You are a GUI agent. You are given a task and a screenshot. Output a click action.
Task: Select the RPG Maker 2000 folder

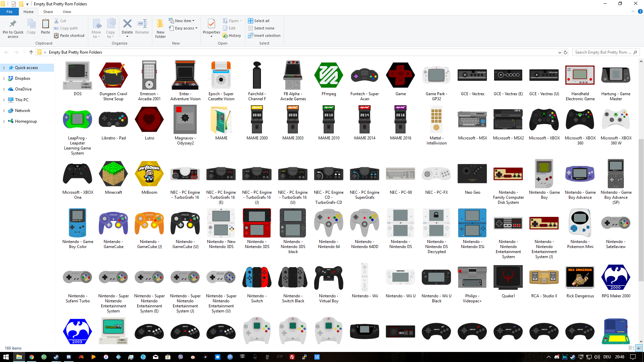coord(616,277)
